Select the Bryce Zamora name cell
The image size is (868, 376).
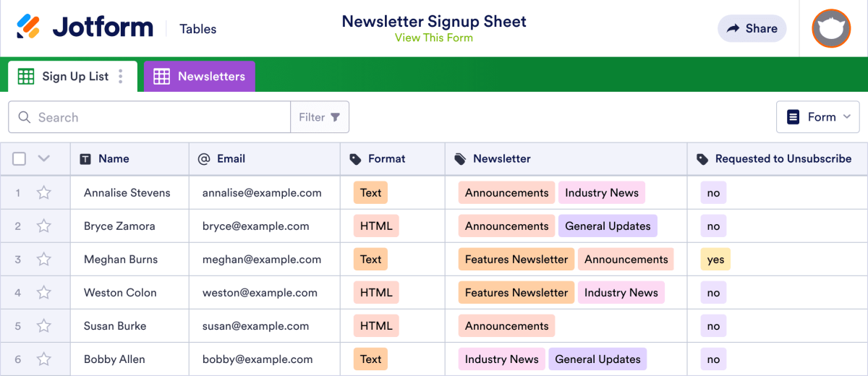[129, 226]
